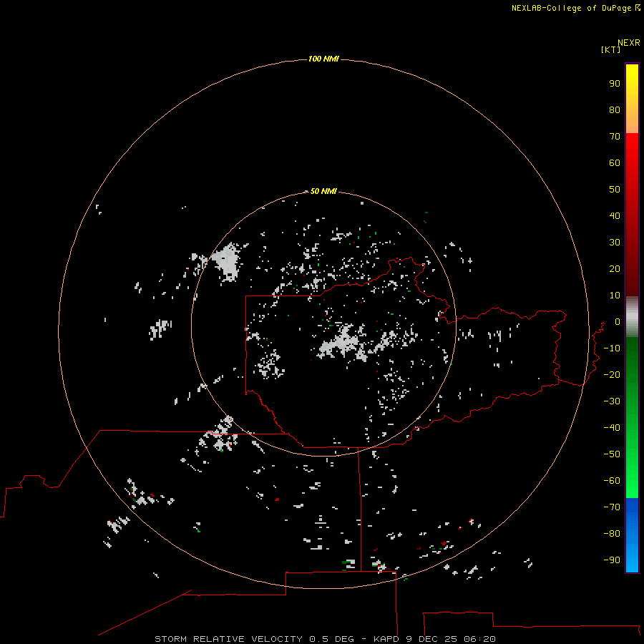Click the 90 value on velocity scale
The width and height of the screenshot is (644, 644).
click(615, 84)
